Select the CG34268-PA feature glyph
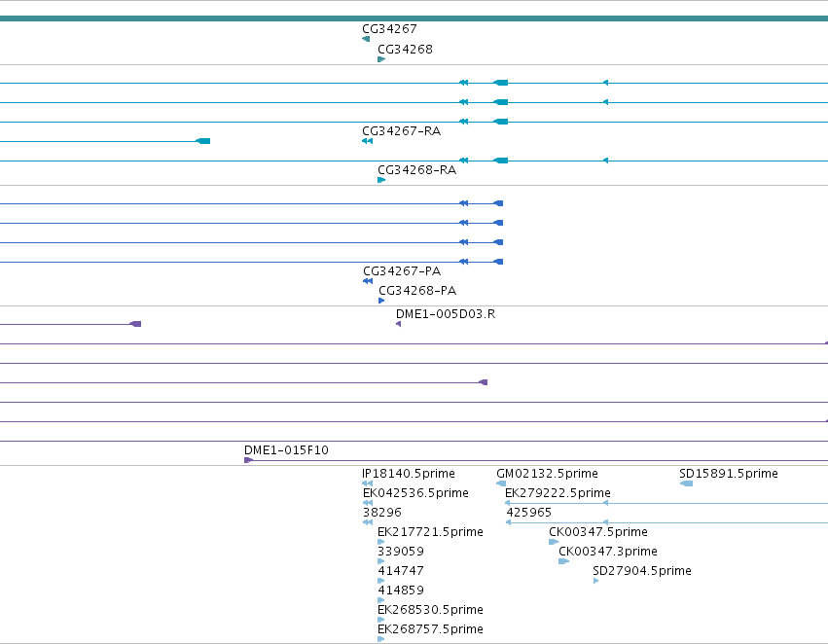Screen dimensions: 828x644 [x=381, y=301]
